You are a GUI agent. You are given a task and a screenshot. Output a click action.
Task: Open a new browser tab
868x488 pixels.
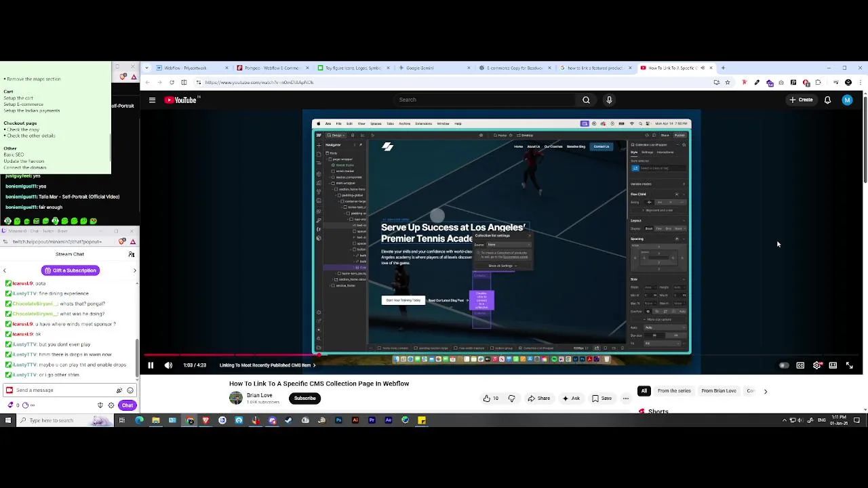(723, 68)
